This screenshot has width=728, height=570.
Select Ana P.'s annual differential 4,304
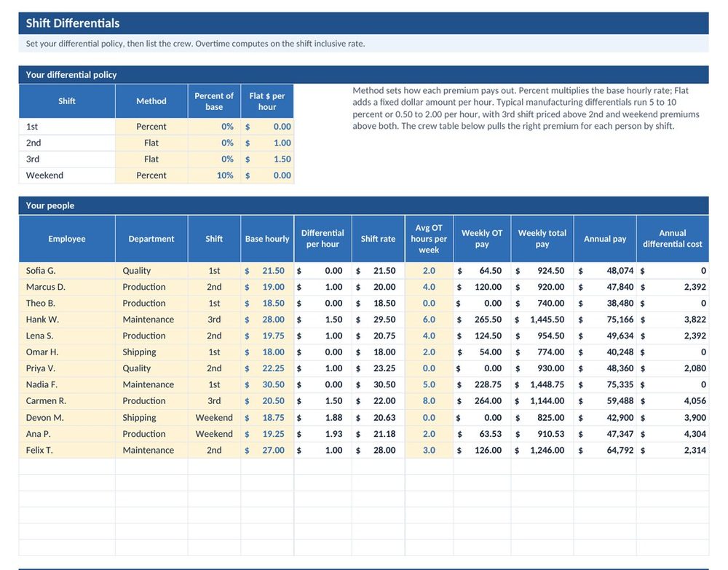672,434
